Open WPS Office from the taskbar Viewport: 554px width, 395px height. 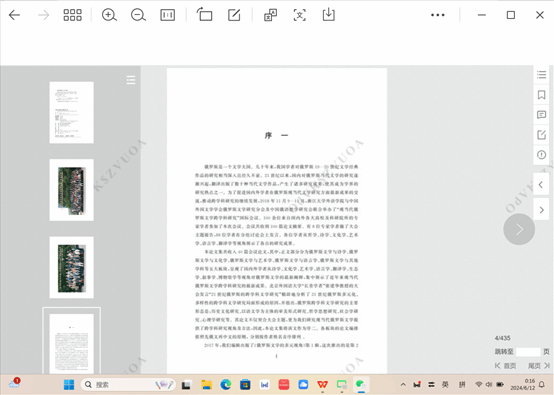click(x=322, y=384)
